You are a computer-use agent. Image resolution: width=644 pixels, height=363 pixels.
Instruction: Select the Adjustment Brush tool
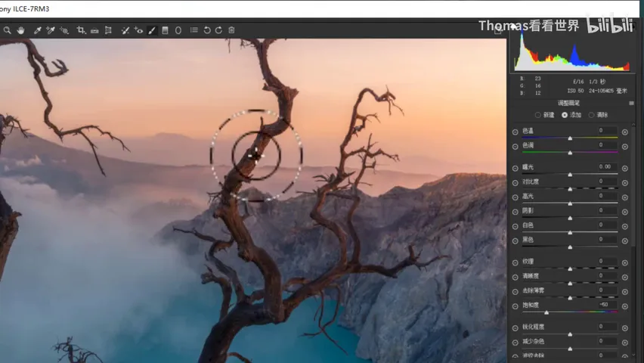click(x=152, y=30)
